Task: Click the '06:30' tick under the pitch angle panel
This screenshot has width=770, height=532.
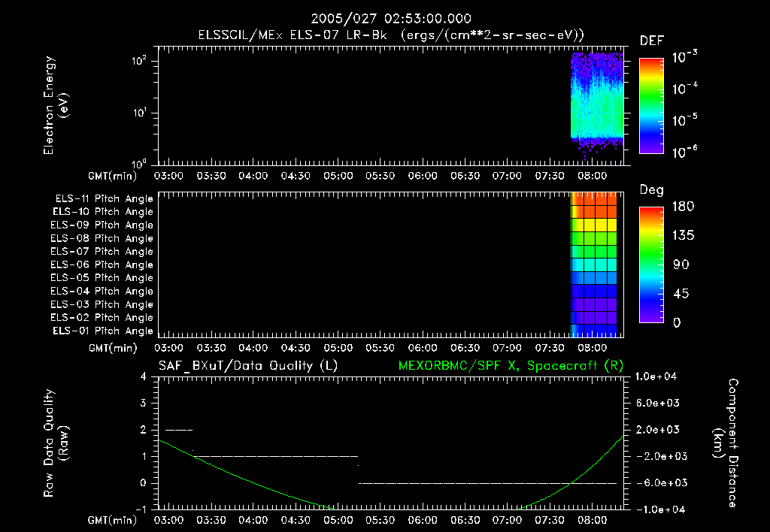Action: point(465,348)
